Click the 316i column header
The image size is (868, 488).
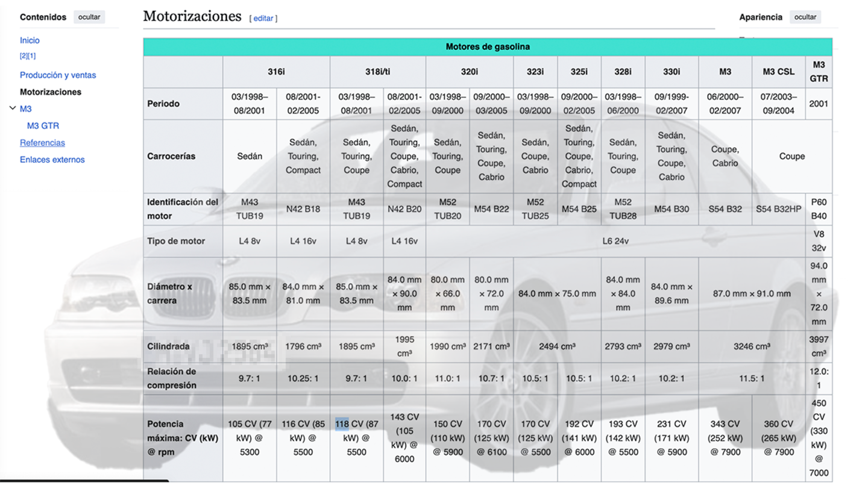[x=276, y=72]
